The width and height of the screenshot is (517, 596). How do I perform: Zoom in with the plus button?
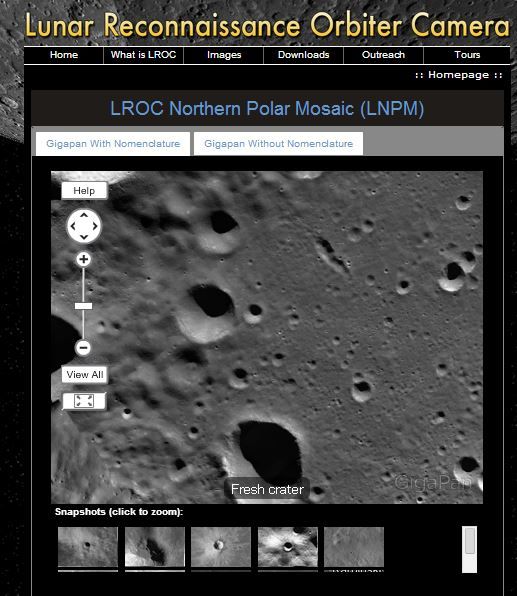(84, 260)
